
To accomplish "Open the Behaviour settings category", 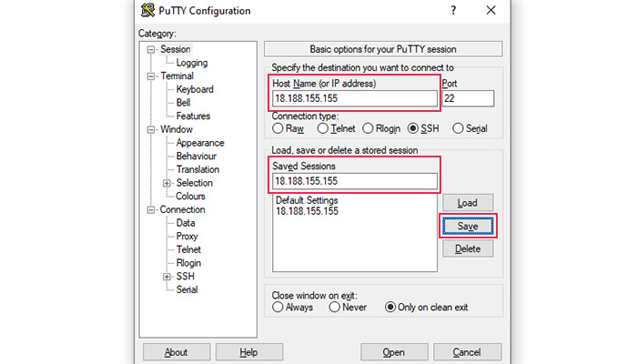I will pyautogui.click(x=197, y=157).
